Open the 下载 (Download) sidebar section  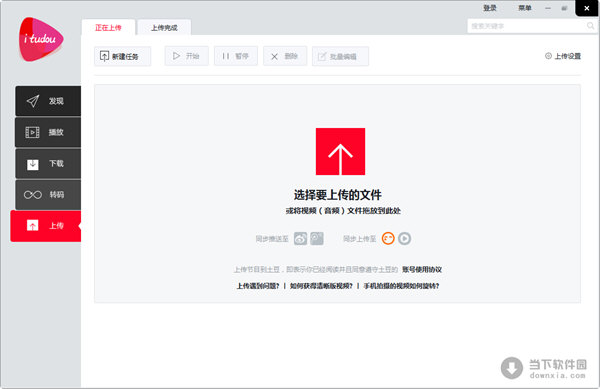pyautogui.click(x=48, y=164)
